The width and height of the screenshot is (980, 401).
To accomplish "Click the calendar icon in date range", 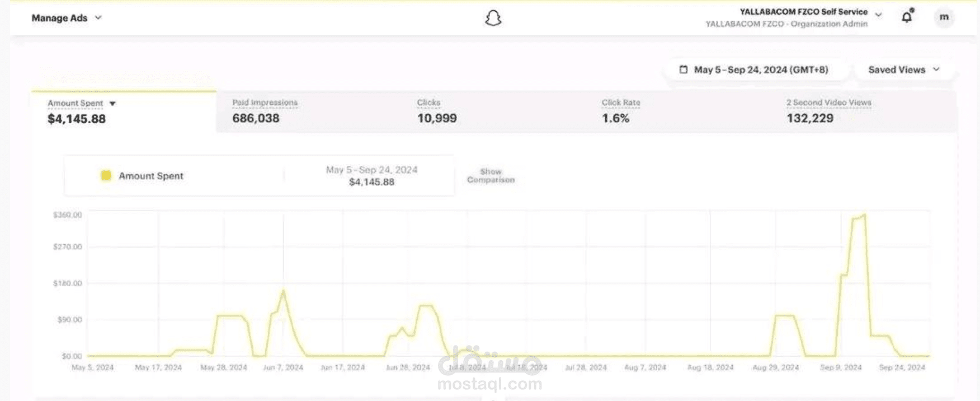I will [683, 70].
